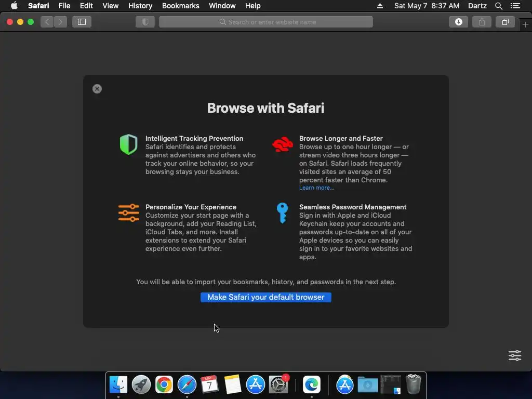The width and height of the screenshot is (532, 399).
Task: Open the recent screenshot stack in Dock
Action: point(391,384)
